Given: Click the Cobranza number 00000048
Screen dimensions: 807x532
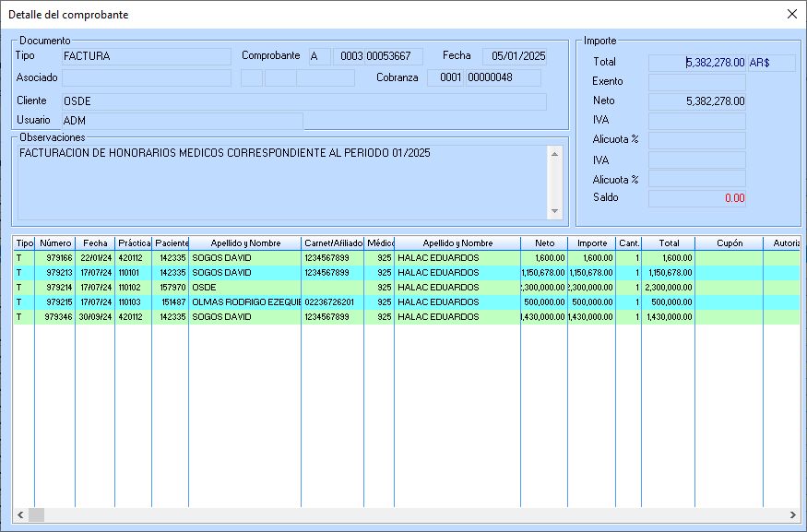Looking at the screenshot, I should tap(504, 77).
